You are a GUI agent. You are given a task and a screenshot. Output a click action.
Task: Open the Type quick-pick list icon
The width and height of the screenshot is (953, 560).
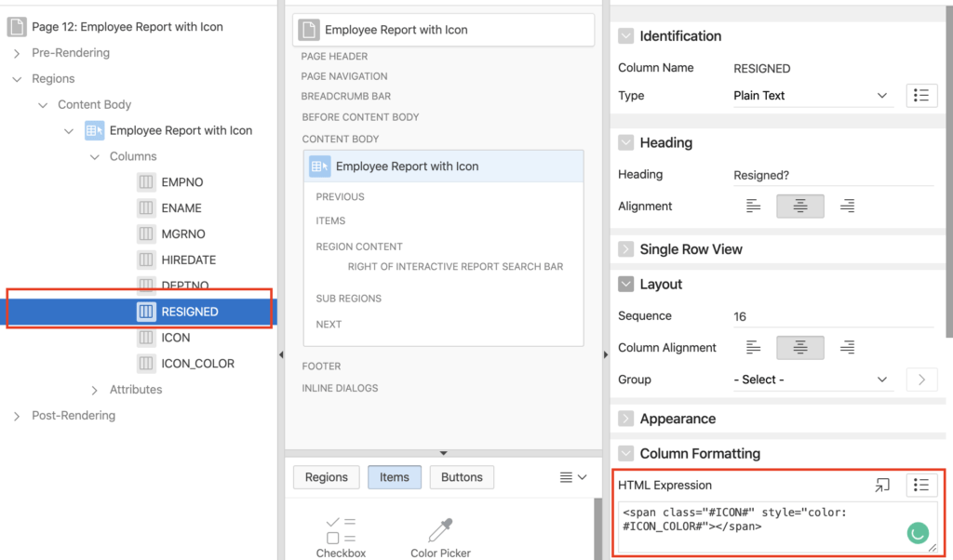[921, 96]
